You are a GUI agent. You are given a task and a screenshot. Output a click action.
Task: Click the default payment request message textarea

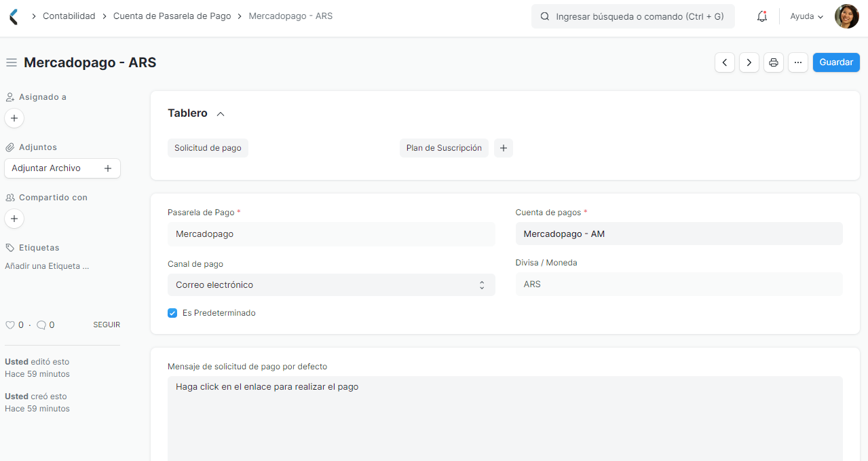[505, 419]
